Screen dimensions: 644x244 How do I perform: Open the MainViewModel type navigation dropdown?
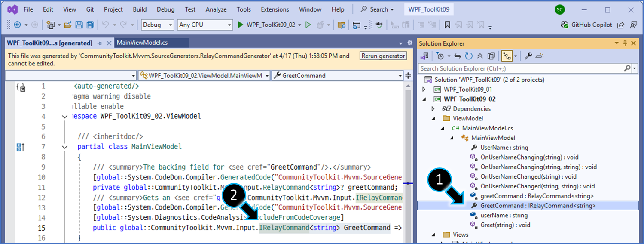pos(204,76)
